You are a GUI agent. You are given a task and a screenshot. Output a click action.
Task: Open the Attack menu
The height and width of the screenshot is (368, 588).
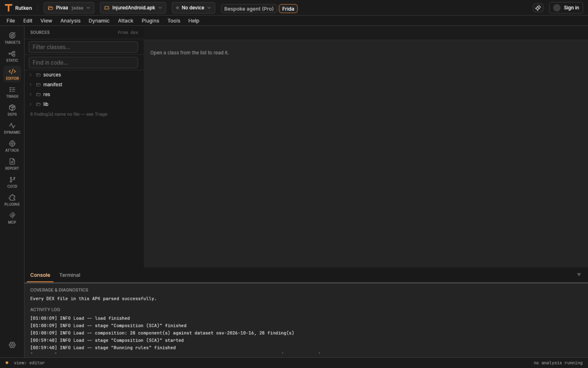pos(125,21)
